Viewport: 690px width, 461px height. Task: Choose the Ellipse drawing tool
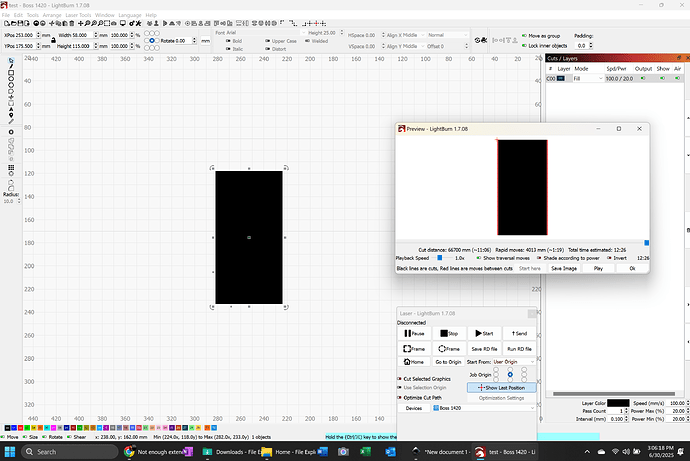coord(11,79)
